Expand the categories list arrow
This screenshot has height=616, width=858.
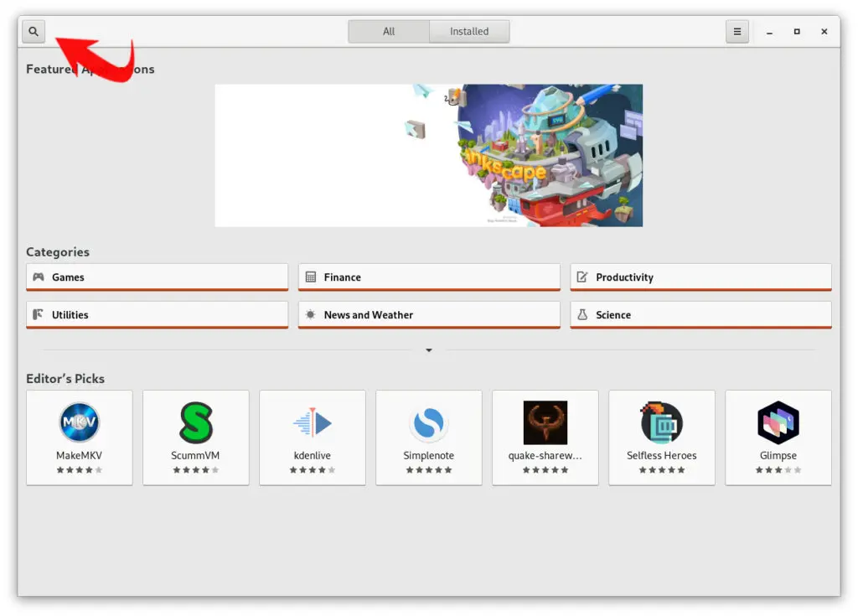click(429, 350)
